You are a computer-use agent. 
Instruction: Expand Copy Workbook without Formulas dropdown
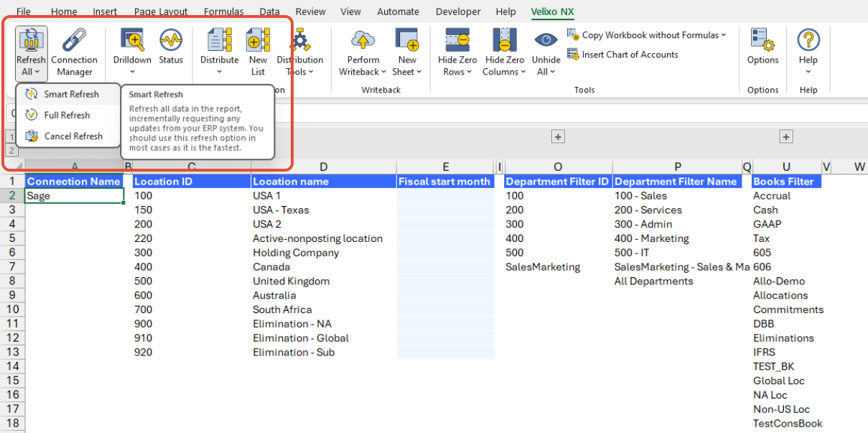point(724,35)
